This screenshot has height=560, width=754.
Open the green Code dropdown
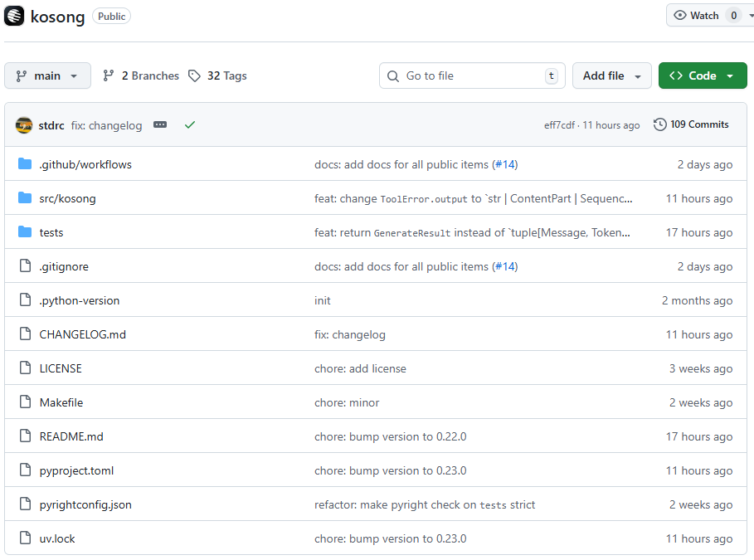pos(702,75)
